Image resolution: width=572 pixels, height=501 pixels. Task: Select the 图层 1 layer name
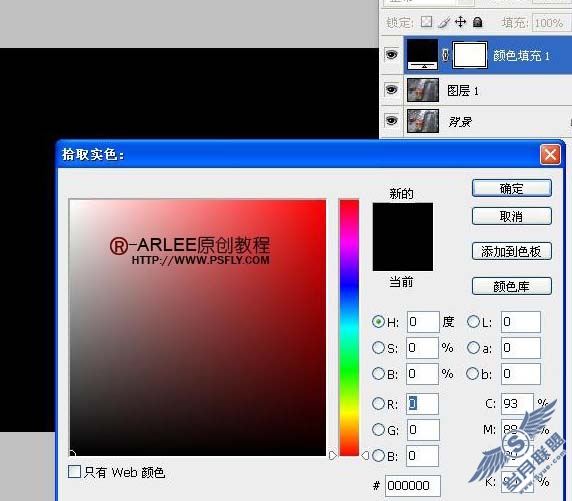pyautogui.click(x=463, y=90)
